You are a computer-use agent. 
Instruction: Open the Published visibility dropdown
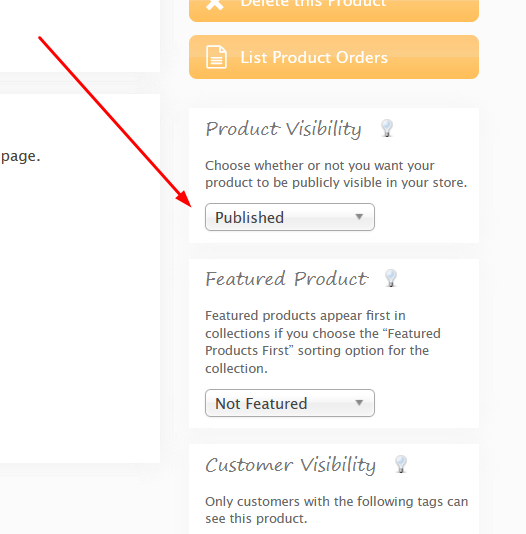click(x=290, y=217)
